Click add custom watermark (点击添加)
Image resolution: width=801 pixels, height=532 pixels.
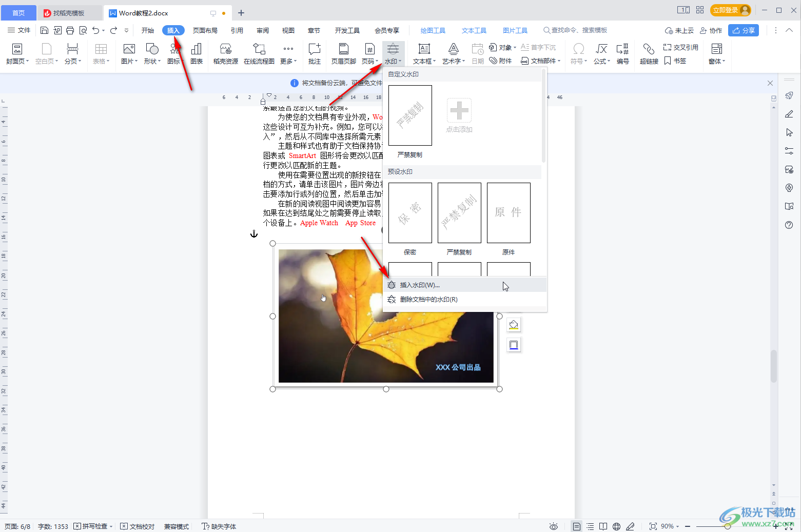point(459,116)
